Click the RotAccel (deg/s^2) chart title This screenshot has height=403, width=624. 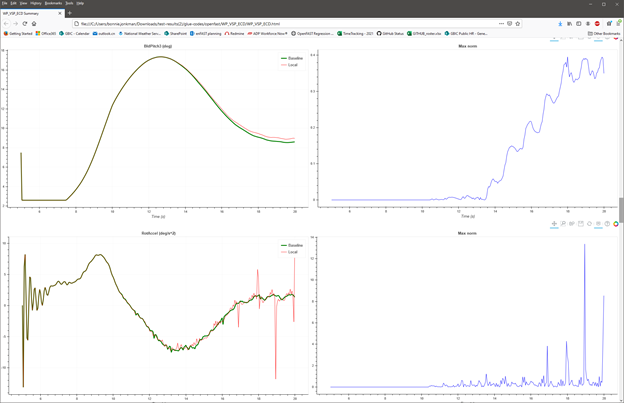[x=158, y=234]
